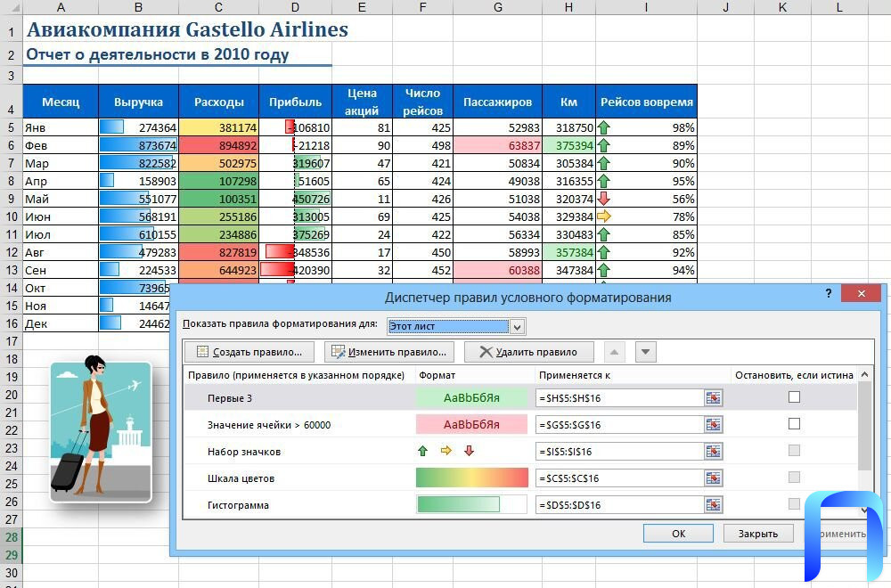Screen dimensions: 891x588
Task: Open the dialog's help question mark
Action: click(829, 295)
